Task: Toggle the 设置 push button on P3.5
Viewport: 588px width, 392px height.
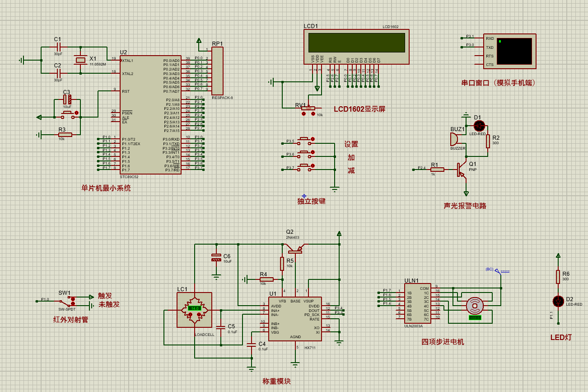Action: [305, 141]
